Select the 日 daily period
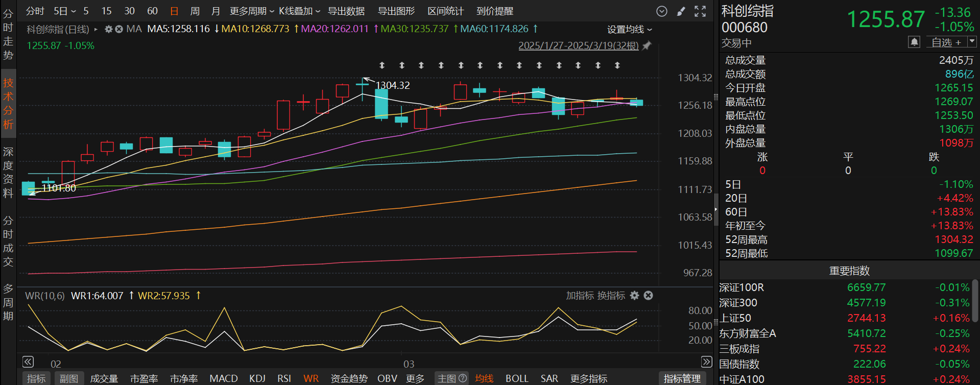This screenshot has width=980, height=385. (174, 11)
